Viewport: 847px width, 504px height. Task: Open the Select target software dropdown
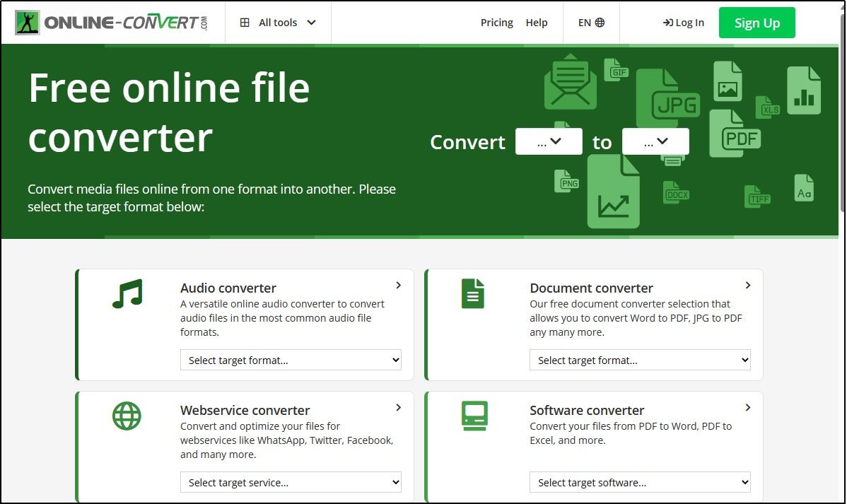coord(640,483)
